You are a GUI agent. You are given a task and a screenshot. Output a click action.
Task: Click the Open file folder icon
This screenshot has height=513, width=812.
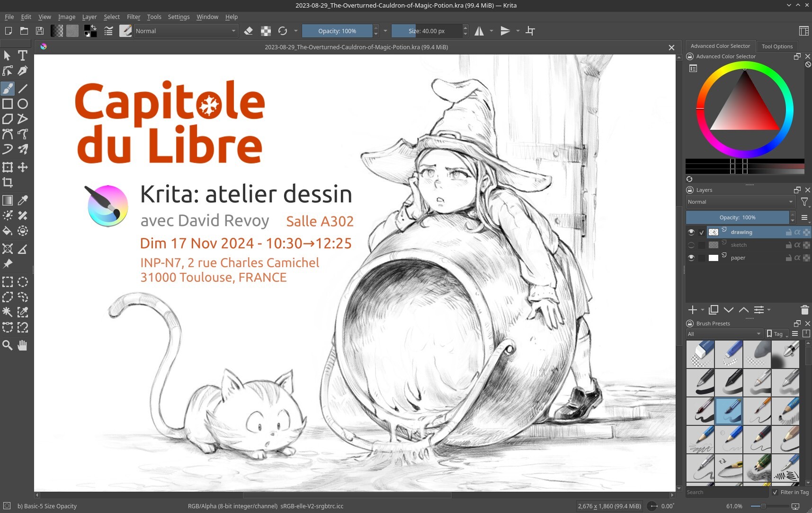24,31
